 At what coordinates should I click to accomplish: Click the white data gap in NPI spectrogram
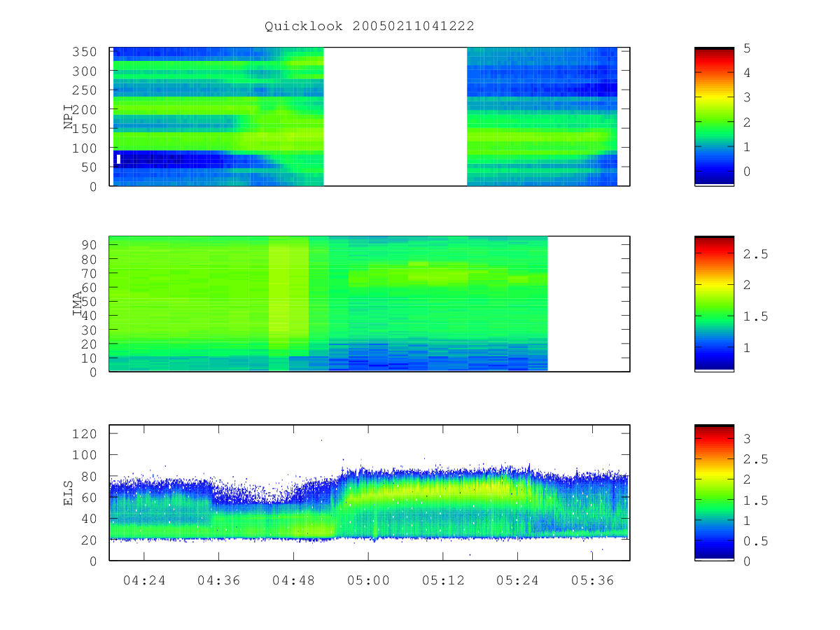point(395,116)
